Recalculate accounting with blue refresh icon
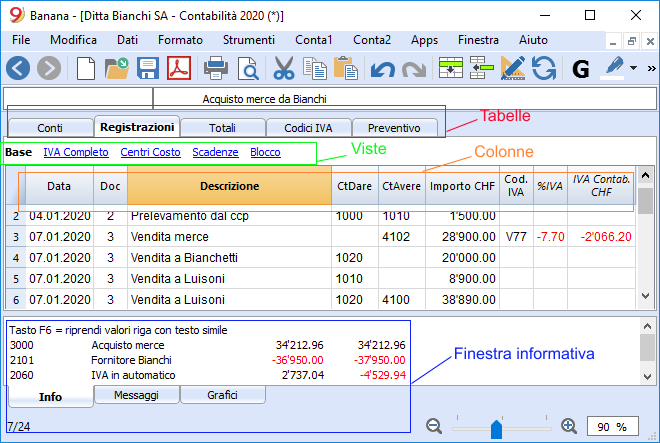Viewport: 660px width, 443px height. [x=544, y=68]
